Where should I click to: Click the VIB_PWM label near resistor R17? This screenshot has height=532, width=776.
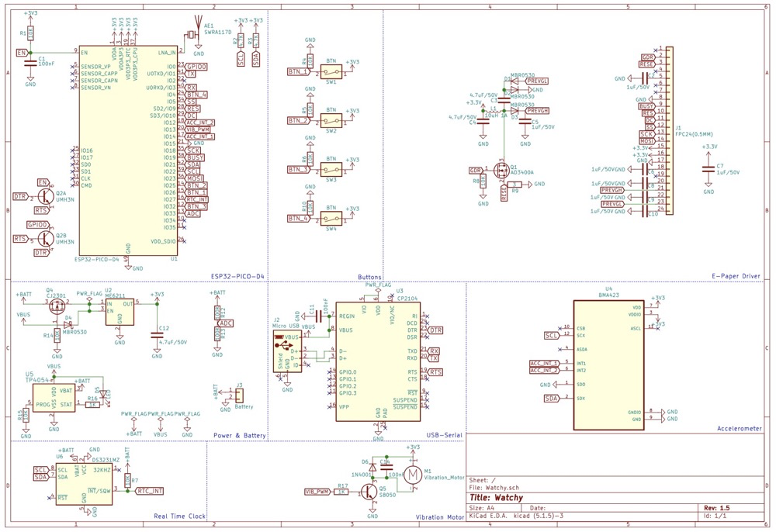[317, 492]
